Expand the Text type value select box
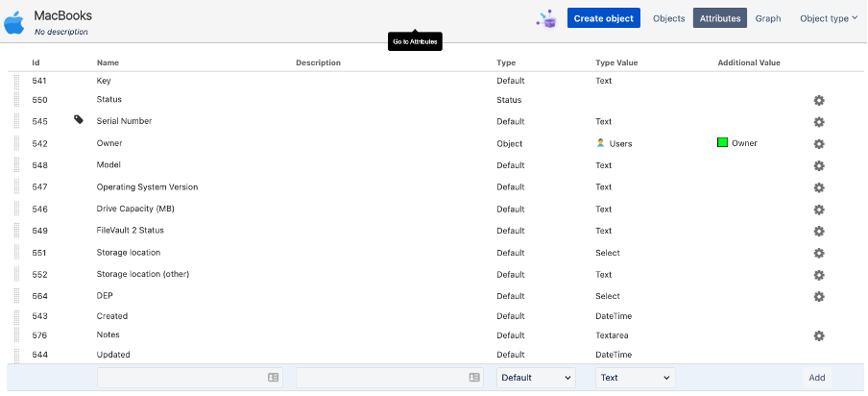 [635, 378]
